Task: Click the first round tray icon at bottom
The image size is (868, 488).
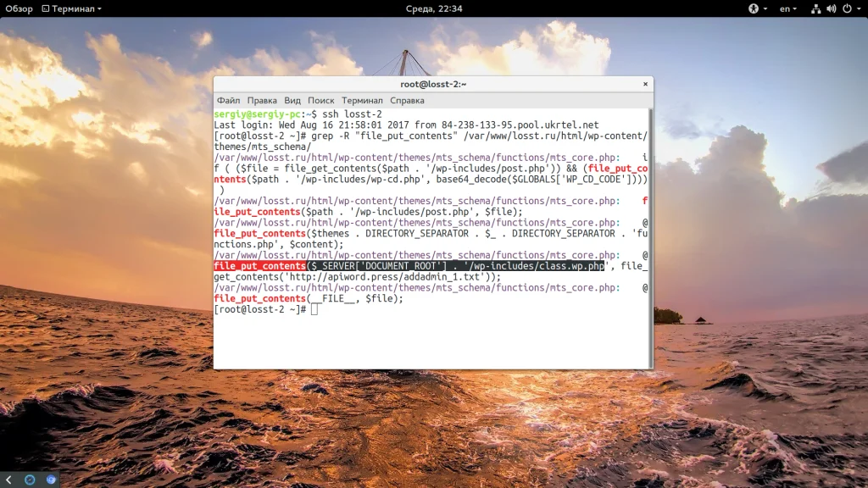Action: point(30,480)
